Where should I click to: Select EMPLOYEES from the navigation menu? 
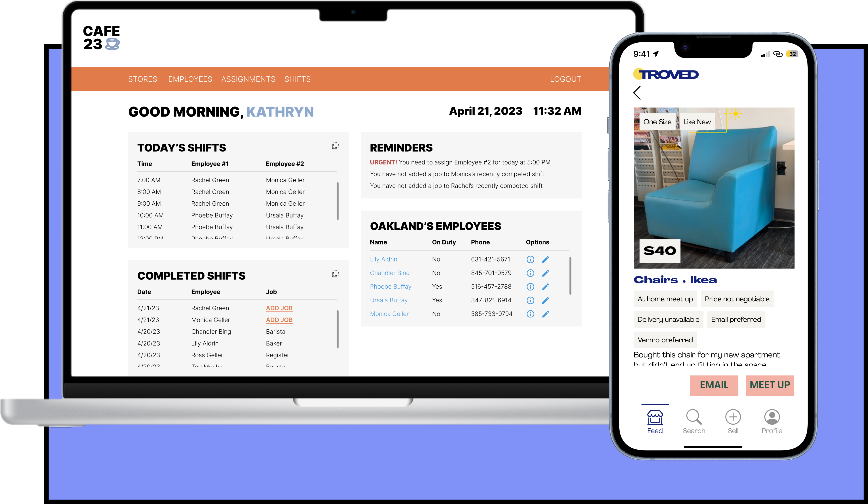click(x=190, y=79)
